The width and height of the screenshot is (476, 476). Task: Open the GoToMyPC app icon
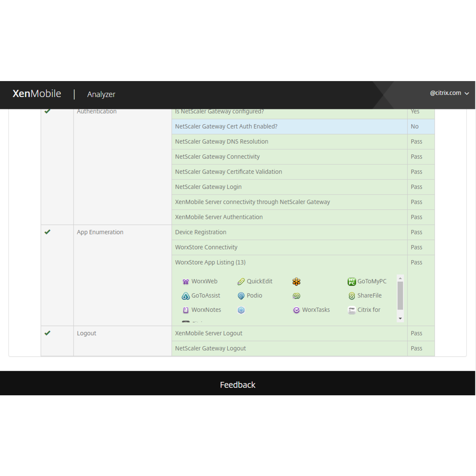[351, 282]
